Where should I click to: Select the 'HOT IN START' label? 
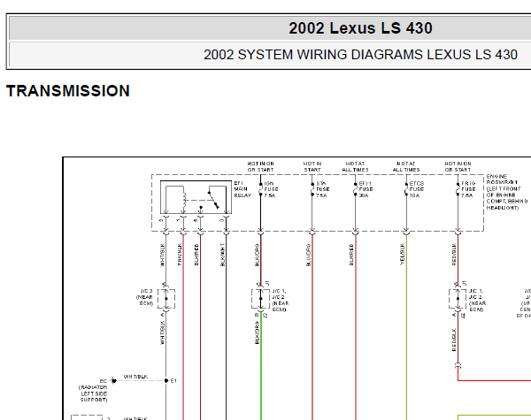click(312, 166)
